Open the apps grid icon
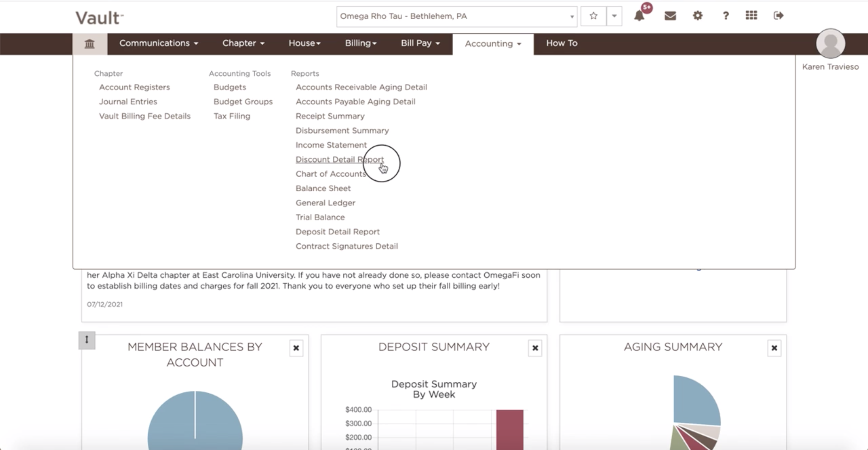Viewport: 868px width, 450px height. [751, 15]
